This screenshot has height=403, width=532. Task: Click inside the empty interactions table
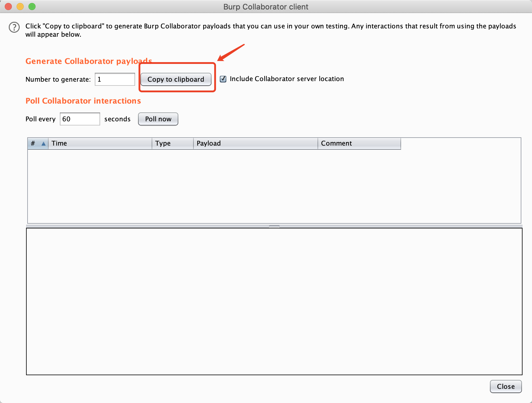click(x=274, y=186)
